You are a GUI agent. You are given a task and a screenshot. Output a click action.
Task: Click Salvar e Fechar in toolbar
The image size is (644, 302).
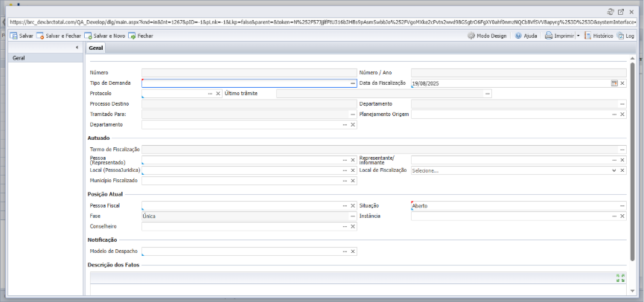pos(59,36)
